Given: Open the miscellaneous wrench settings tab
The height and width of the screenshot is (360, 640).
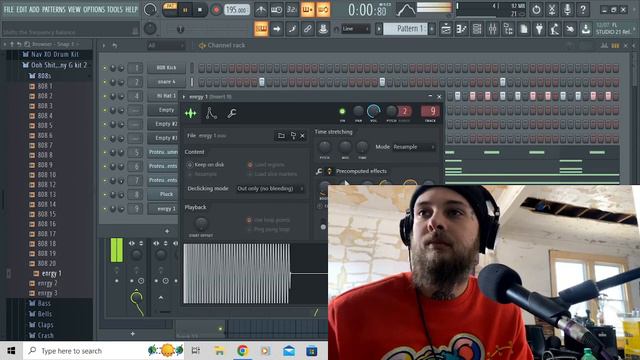Looking at the screenshot, I should [232, 113].
